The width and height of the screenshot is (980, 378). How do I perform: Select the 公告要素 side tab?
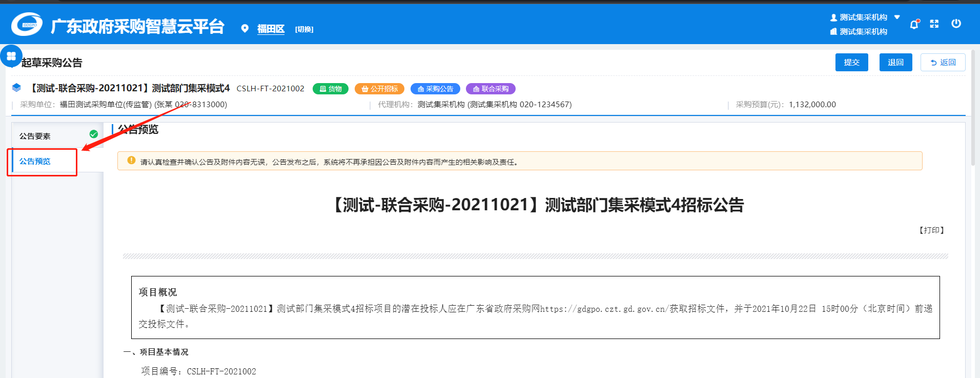[x=35, y=136]
